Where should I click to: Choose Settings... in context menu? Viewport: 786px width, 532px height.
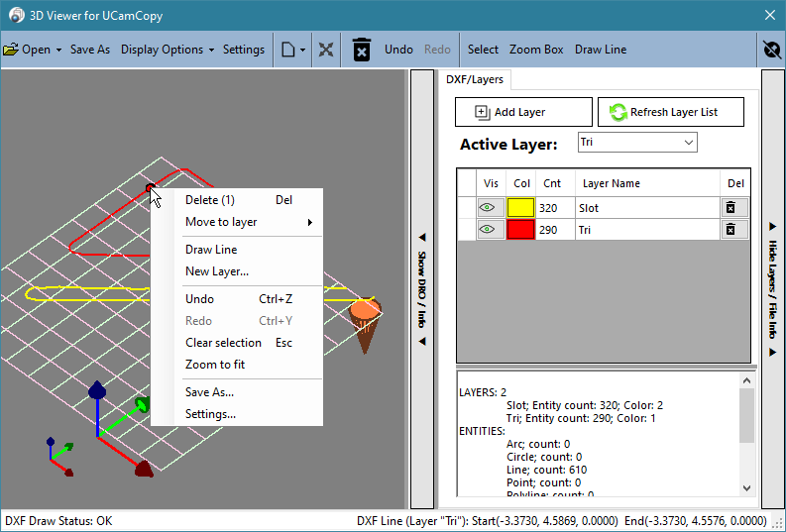[237, 414]
